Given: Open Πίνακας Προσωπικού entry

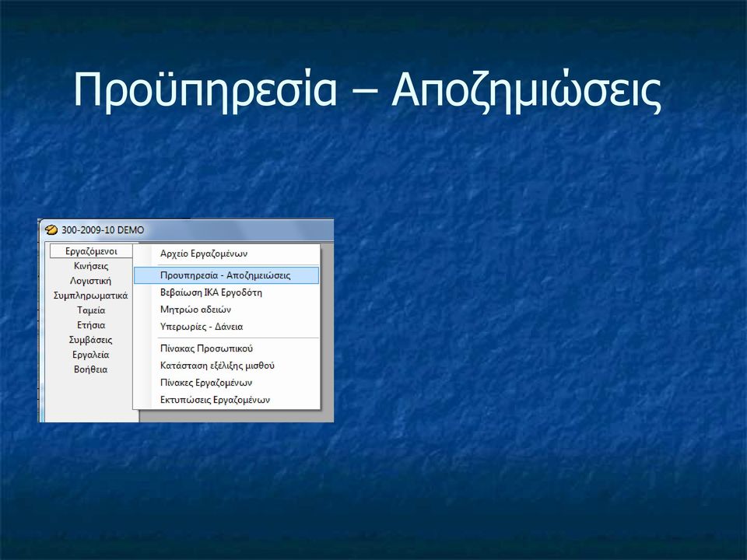Looking at the screenshot, I should click(x=226, y=348).
